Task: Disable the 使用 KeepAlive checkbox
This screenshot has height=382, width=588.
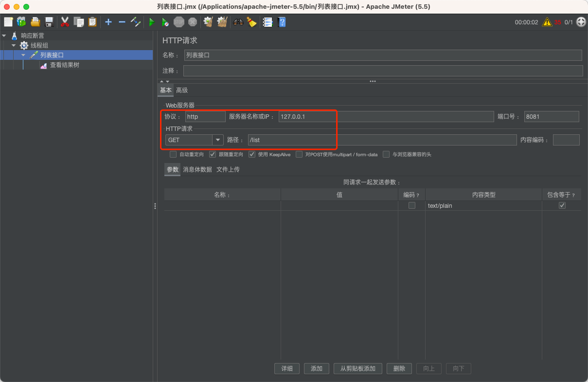Action: click(252, 154)
